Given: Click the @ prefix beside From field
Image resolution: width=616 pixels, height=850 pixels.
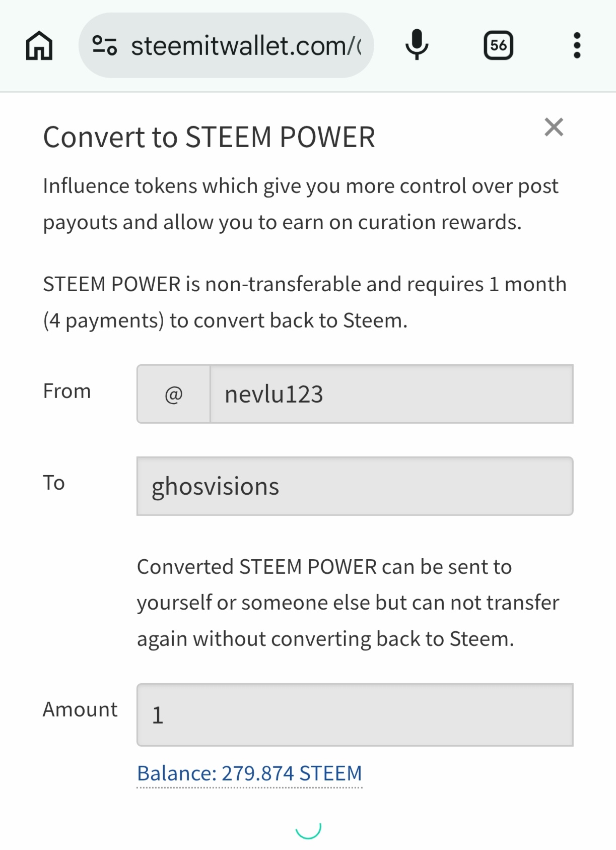Looking at the screenshot, I should click(x=174, y=394).
